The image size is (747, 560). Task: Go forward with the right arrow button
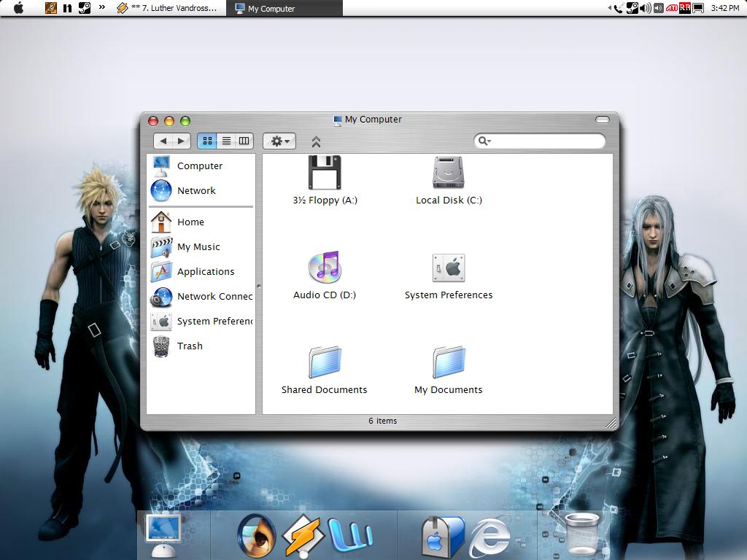pos(181,141)
